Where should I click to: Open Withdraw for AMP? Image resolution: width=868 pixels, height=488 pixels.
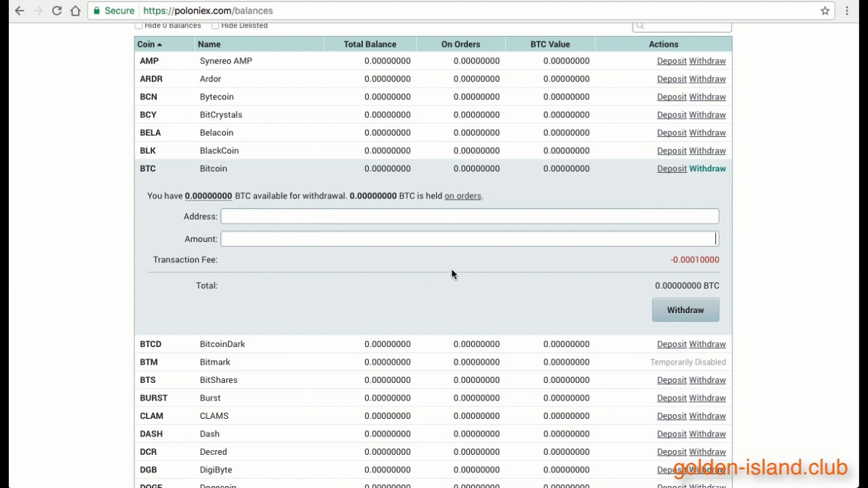coord(707,61)
